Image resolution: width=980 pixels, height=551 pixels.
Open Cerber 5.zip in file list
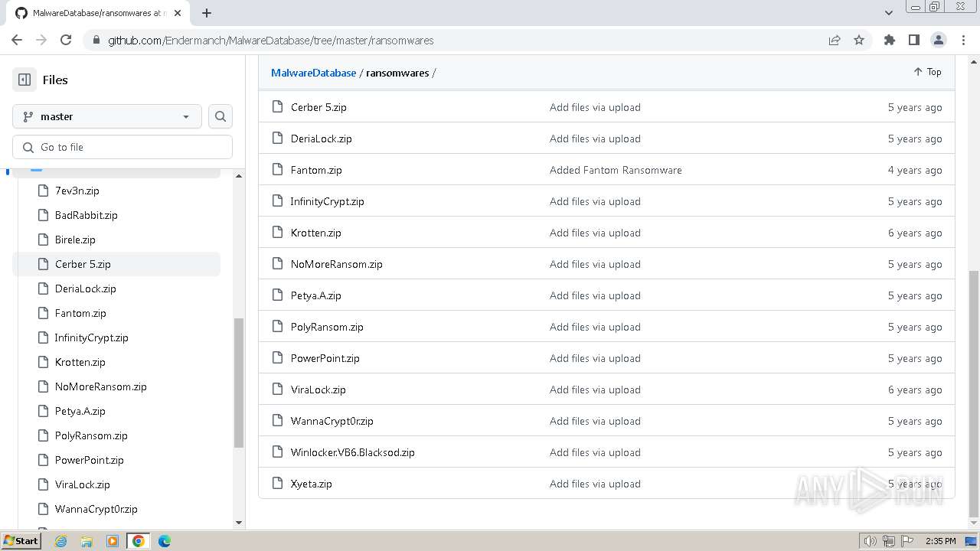[x=318, y=107]
